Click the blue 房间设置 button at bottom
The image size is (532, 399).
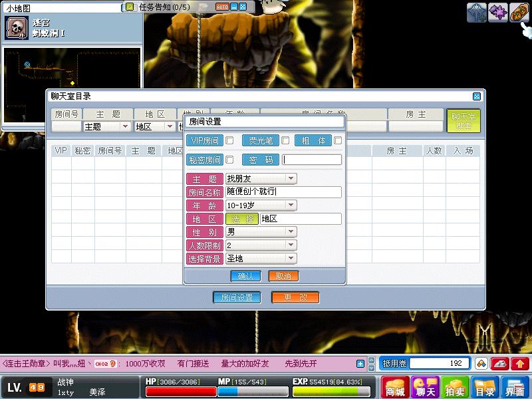tap(237, 297)
